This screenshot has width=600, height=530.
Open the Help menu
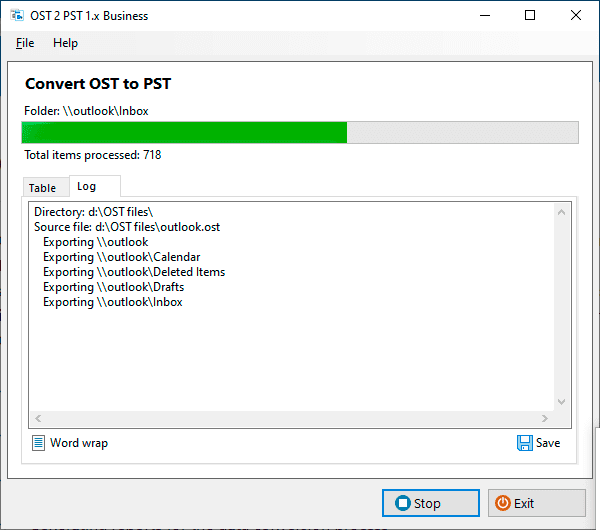pyautogui.click(x=65, y=43)
